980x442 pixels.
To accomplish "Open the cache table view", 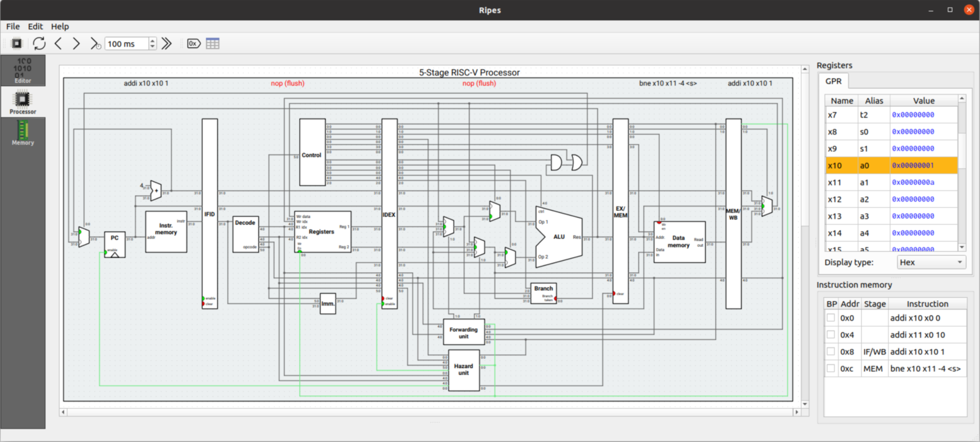I will pyautogui.click(x=212, y=43).
